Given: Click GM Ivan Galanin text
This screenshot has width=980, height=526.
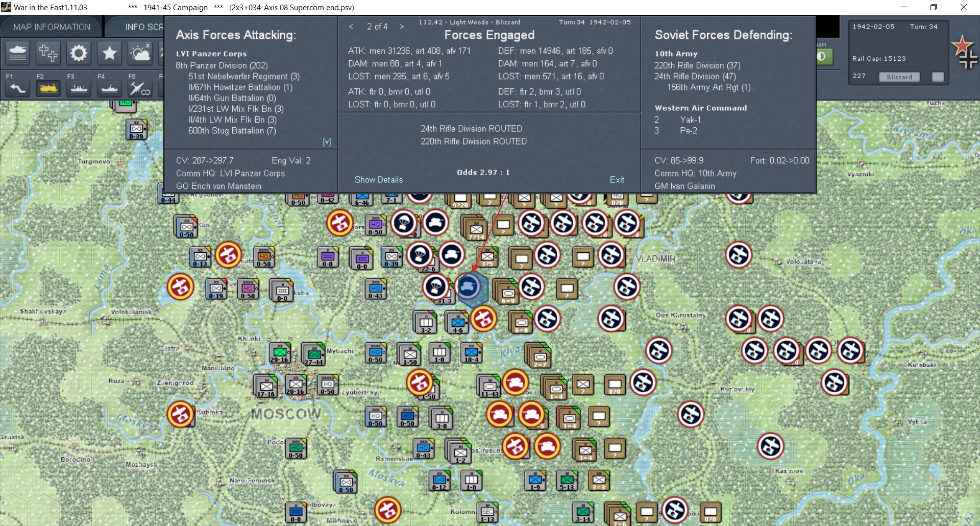Looking at the screenshot, I should (685, 186).
